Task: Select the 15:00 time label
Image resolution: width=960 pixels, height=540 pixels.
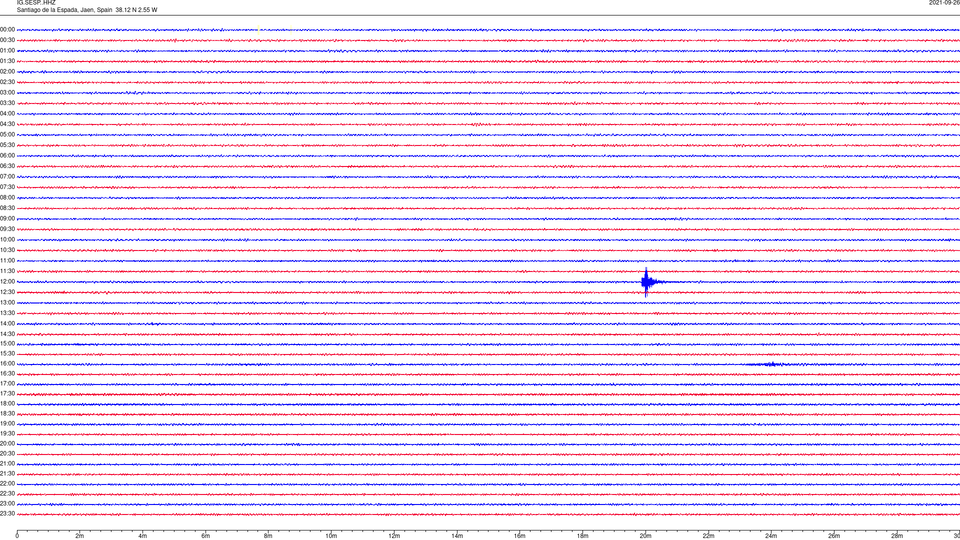Action: point(7,343)
